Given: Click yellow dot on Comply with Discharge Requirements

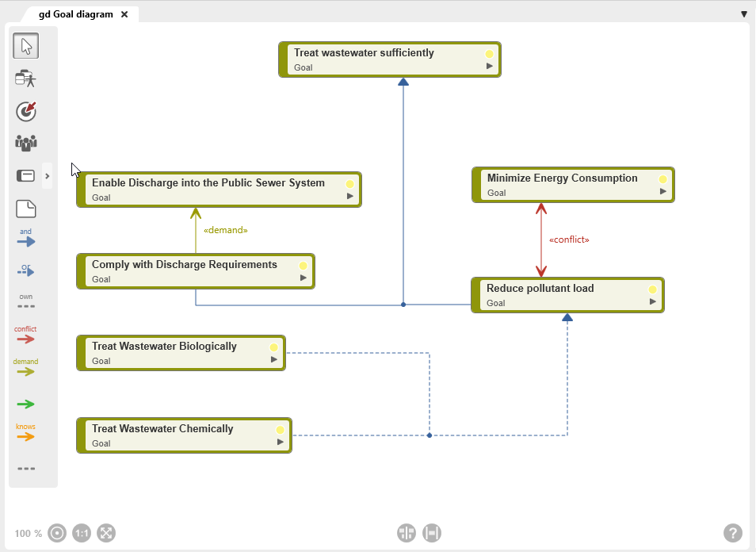Looking at the screenshot, I should 303,266.
